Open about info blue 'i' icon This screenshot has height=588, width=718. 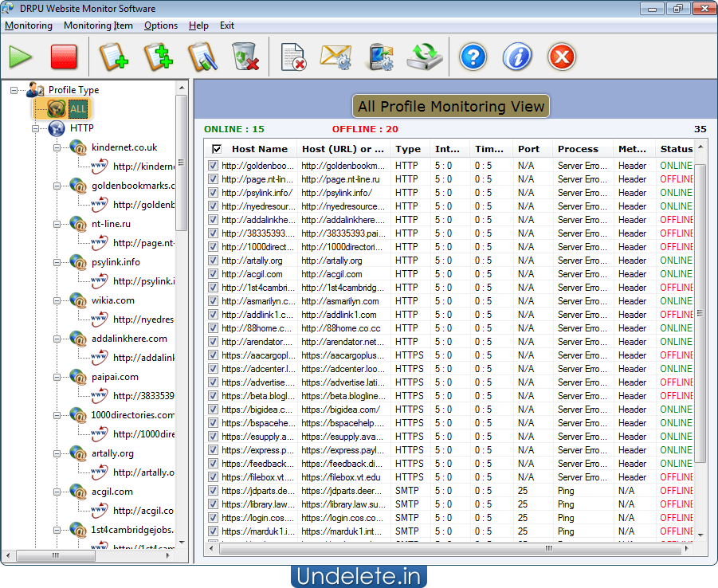point(517,57)
